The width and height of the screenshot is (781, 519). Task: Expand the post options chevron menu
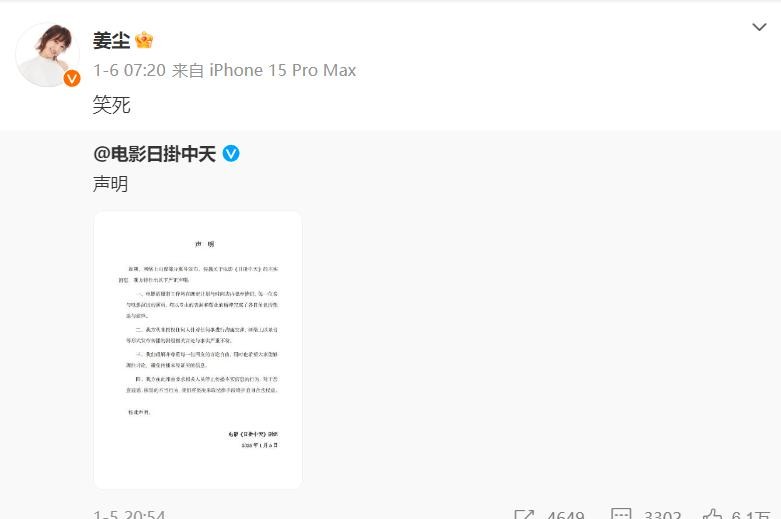pyautogui.click(x=759, y=27)
